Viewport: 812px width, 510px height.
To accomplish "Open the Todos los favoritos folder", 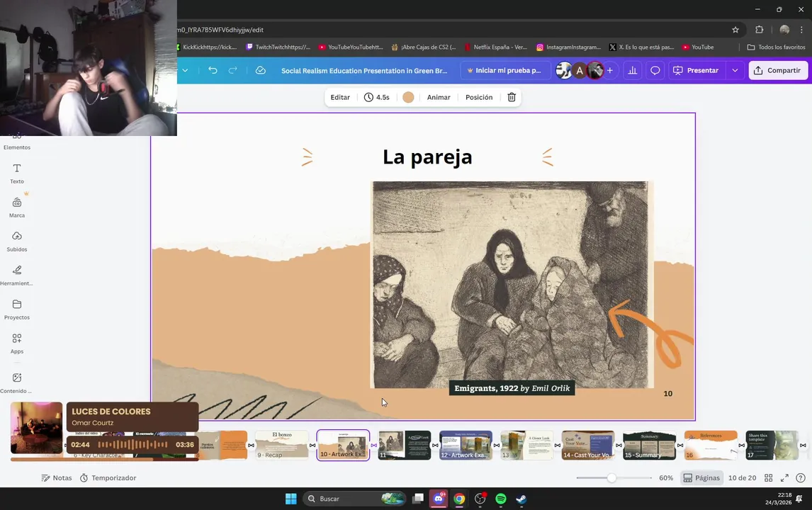I will click(777, 47).
